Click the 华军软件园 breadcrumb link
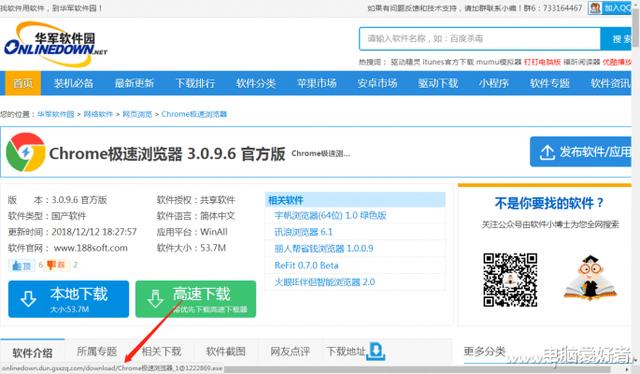This screenshot has height=374, width=640. (x=56, y=114)
